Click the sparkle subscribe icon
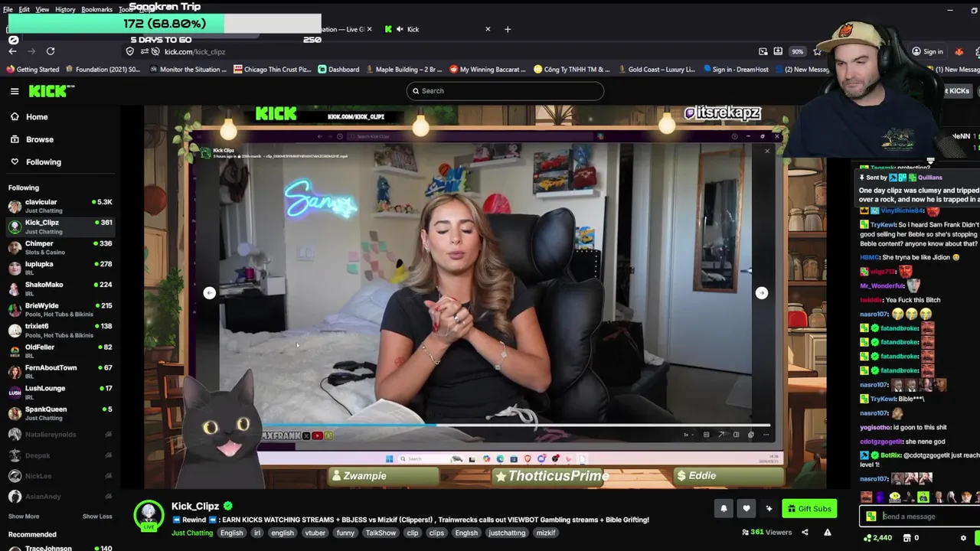Viewport: 980px width, 551px height. point(769,509)
